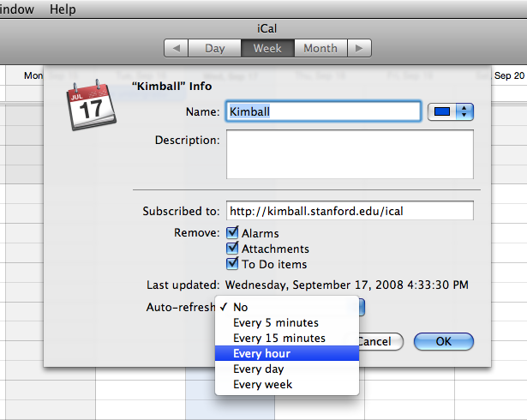Choose Every week refresh
This screenshot has width=527, height=420.
tap(287, 384)
